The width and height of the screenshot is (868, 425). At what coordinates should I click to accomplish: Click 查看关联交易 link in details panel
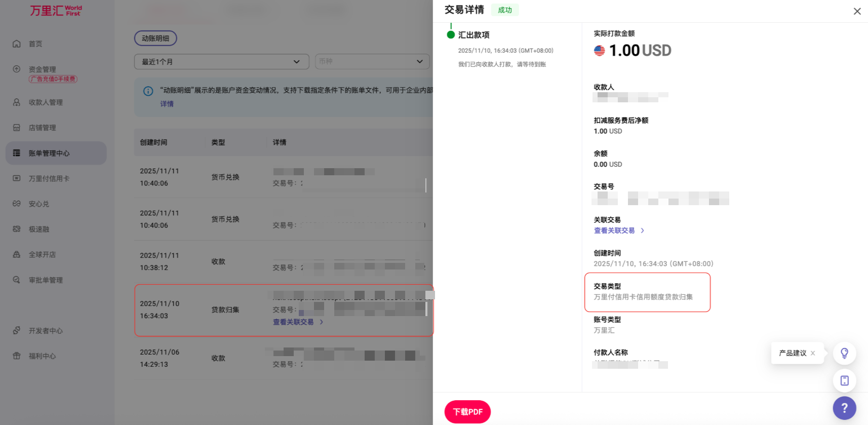pos(614,230)
